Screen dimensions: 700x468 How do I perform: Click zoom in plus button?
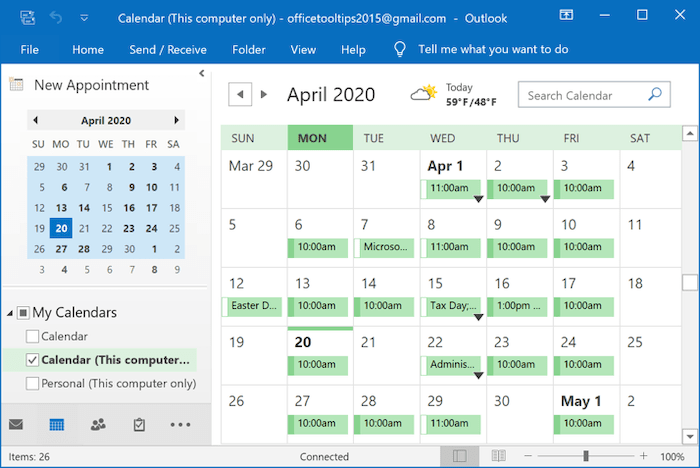[643, 456]
